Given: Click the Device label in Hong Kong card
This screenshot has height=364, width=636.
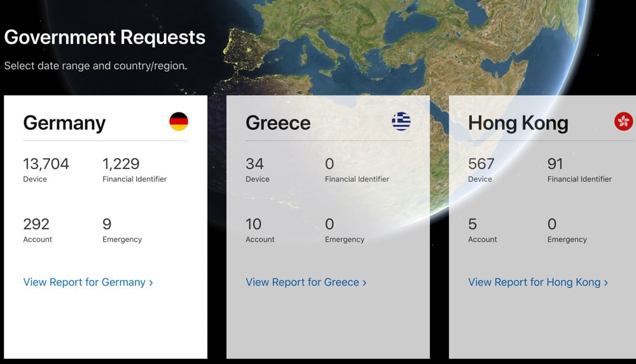Looking at the screenshot, I should 480,179.
